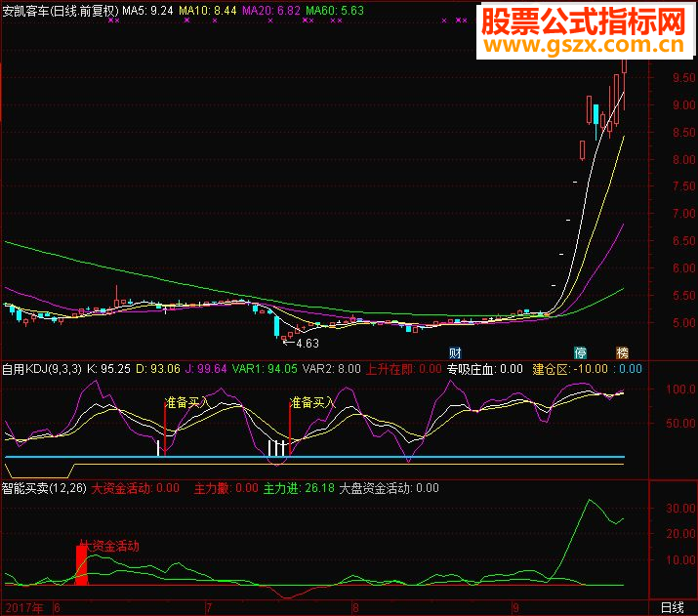This screenshot has height=616, width=698.
Task: Click the 5.00 price axis label
Action: 683,323
